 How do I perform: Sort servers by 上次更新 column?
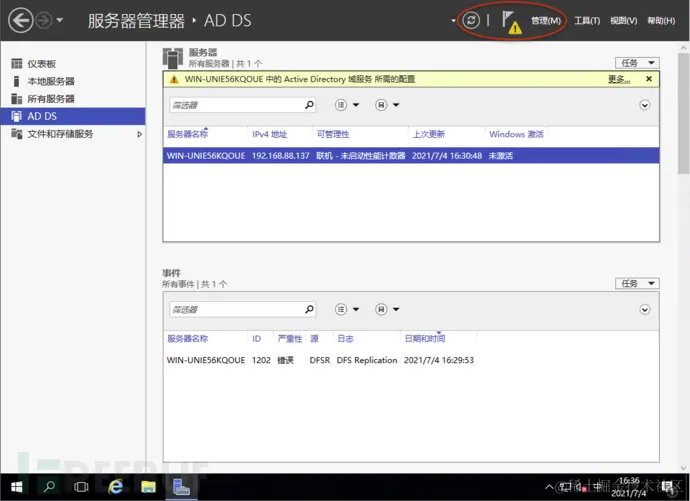(429, 134)
